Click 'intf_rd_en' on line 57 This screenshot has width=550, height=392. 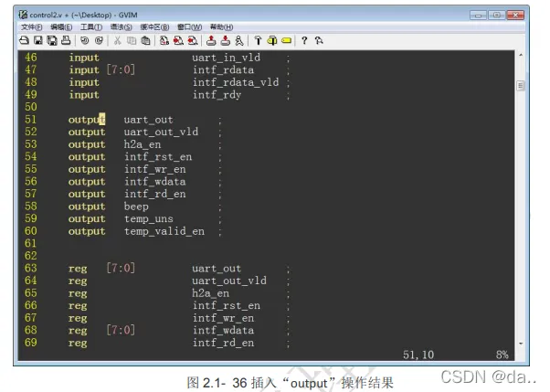click(x=155, y=194)
